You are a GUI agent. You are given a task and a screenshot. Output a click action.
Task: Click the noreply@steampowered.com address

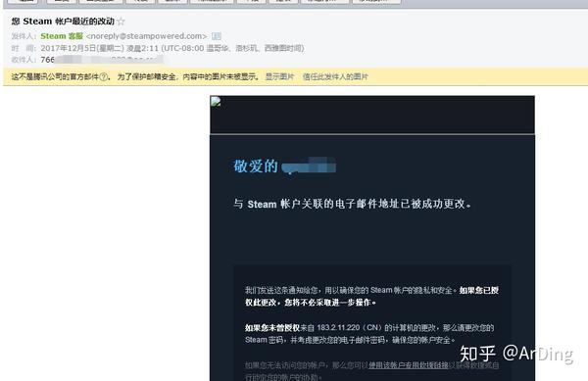(147, 36)
